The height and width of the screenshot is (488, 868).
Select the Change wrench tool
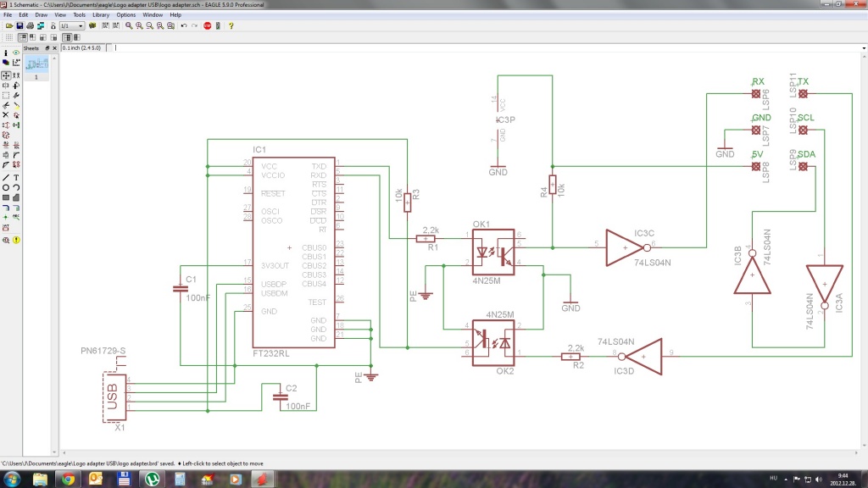pyautogui.click(x=16, y=95)
